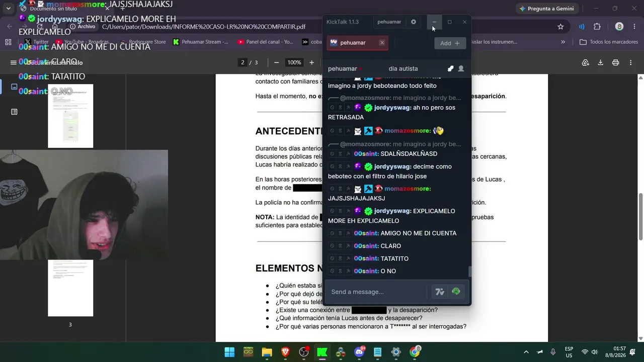Open KickTalk settings gear
The height and width of the screenshot is (362, 644).
click(414, 22)
